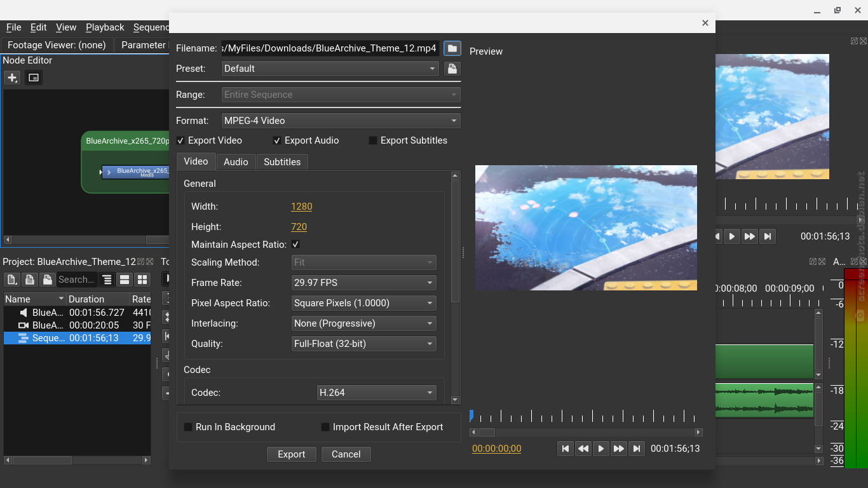Screen dimensions: 868x488
Task: Open the Playback menu
Action: 105,27
